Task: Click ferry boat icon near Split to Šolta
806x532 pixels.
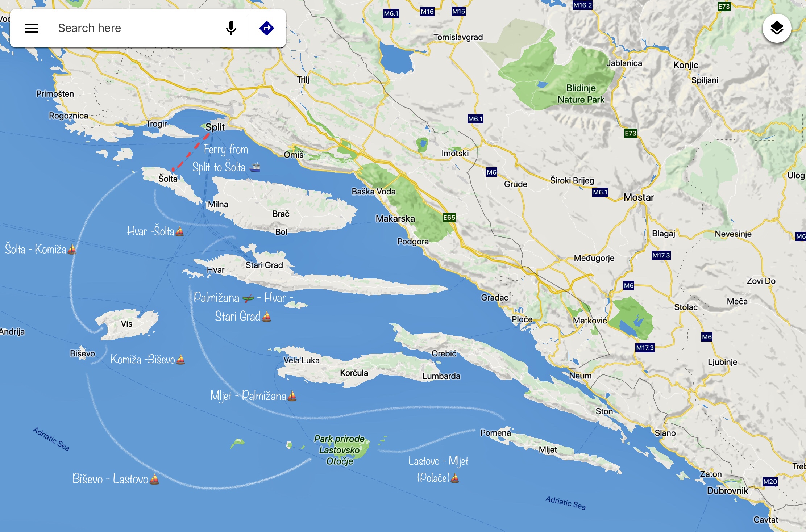Action: pos(255,167)
